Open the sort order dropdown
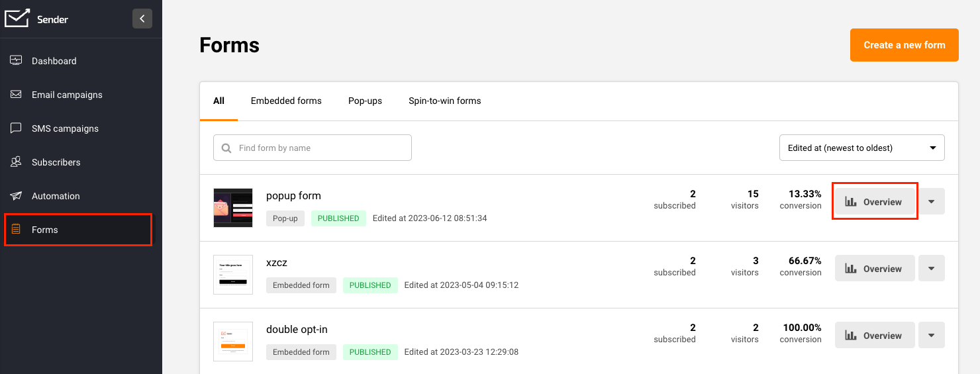This screenshot has height=374, width=980. click(861, 148)
